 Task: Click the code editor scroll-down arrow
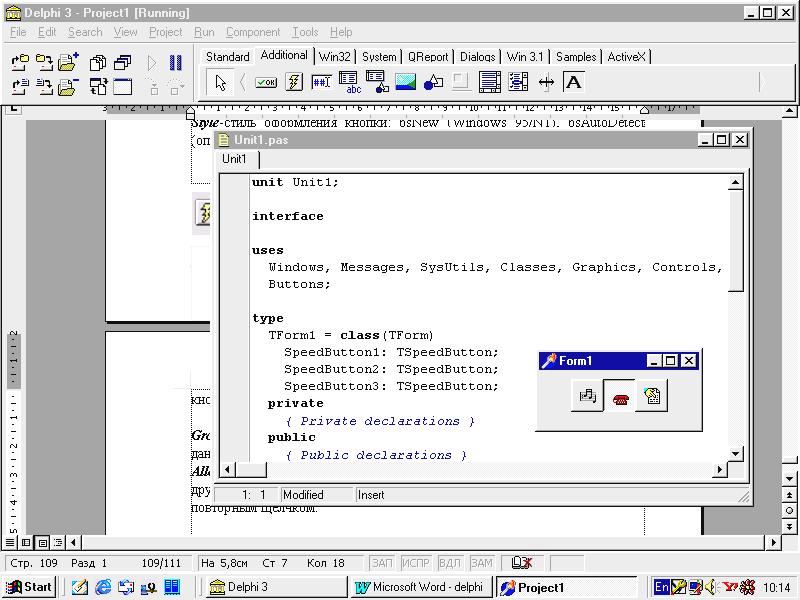(735, 453)
